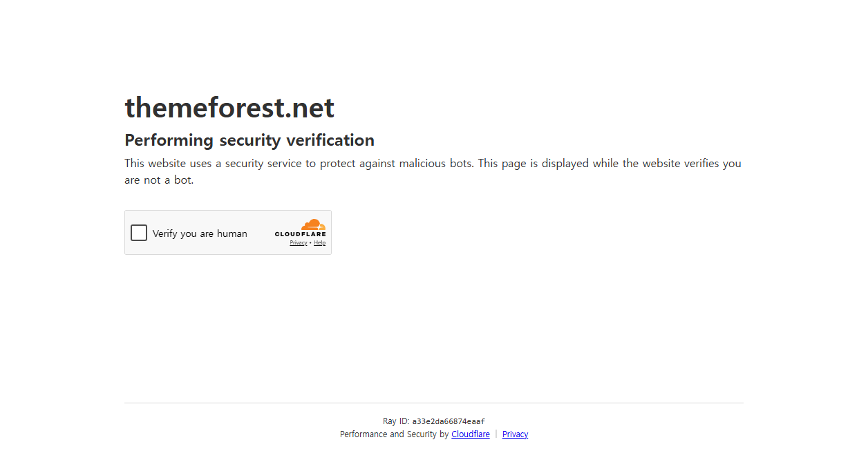Open the Privacy link inside verification widget
Screen dimensions: 868x451
[x=299, y=243]
